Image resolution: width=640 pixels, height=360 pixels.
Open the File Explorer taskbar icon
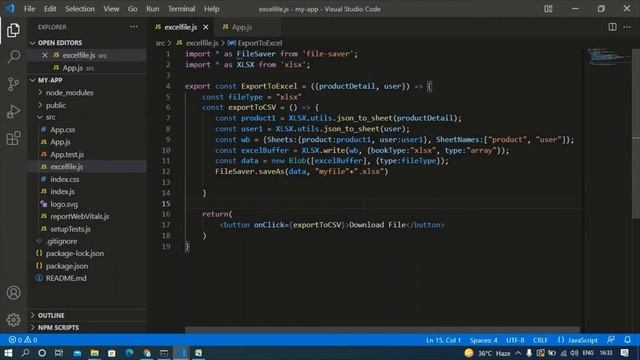[x=94, y=353]
